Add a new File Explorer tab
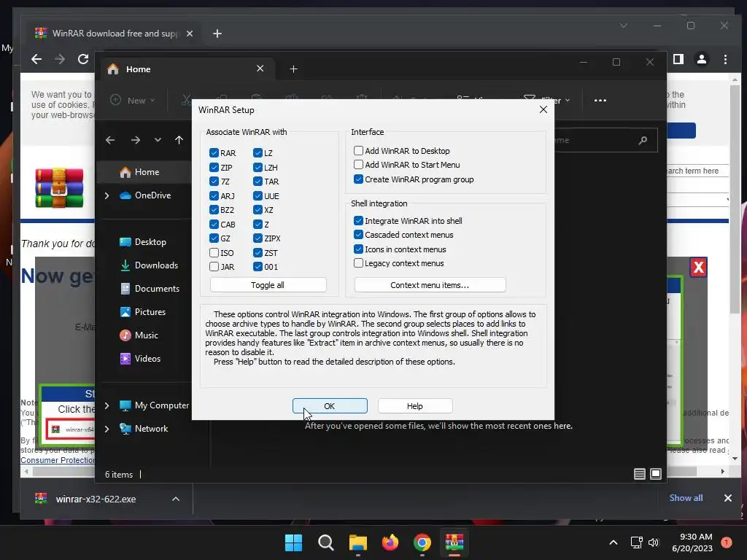This screenshot has width=747, height=560. [293, 69]
